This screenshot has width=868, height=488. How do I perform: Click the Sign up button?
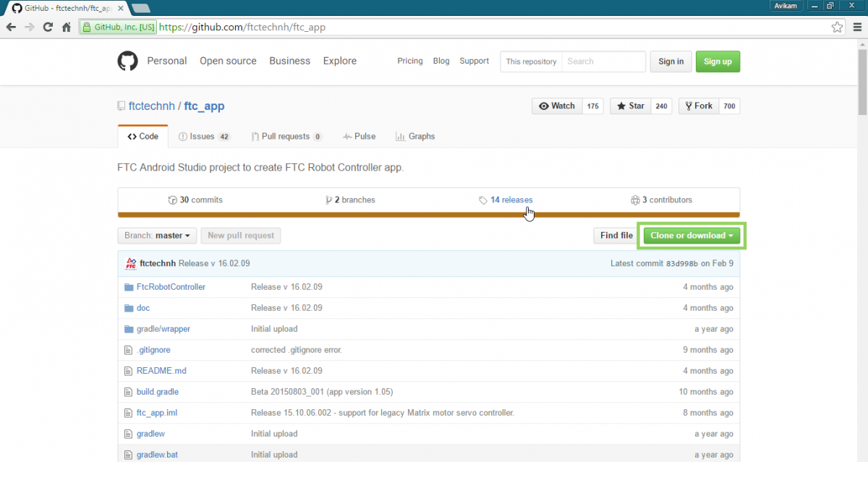[x=718, y=61]
